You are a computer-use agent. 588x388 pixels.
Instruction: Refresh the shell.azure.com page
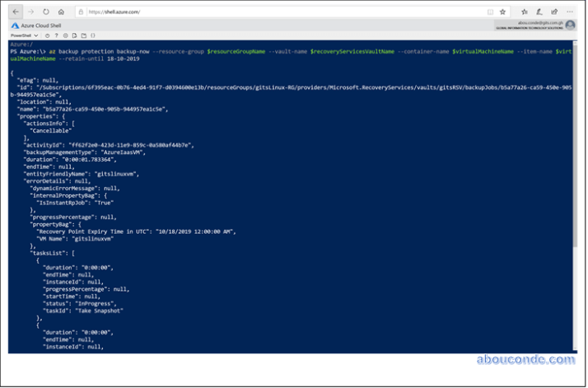tap(46, 12)
